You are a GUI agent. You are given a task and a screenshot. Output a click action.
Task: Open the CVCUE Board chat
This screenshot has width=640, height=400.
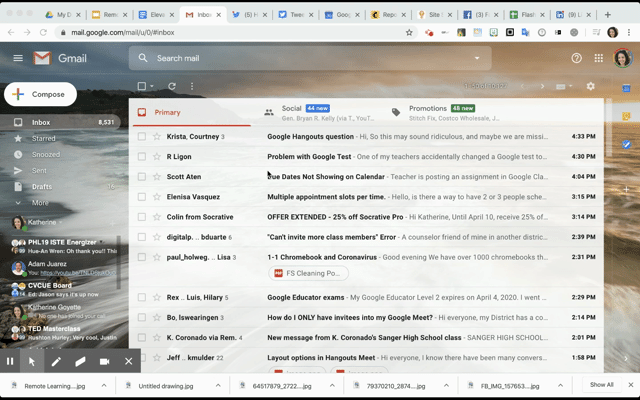[x=64, y=290]
